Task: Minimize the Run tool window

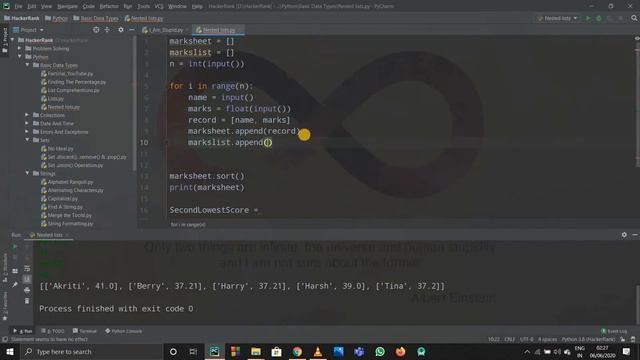Action: [635, 235]
